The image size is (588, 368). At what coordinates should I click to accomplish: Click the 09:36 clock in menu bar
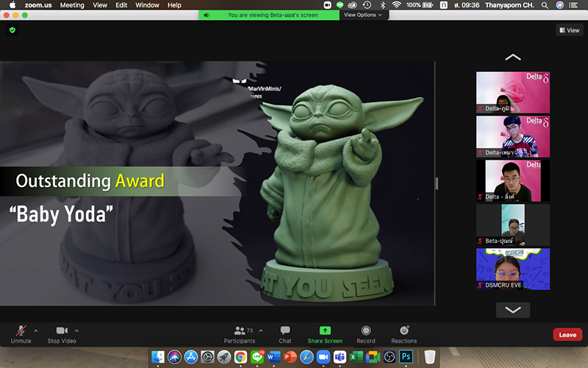point(467,5)
